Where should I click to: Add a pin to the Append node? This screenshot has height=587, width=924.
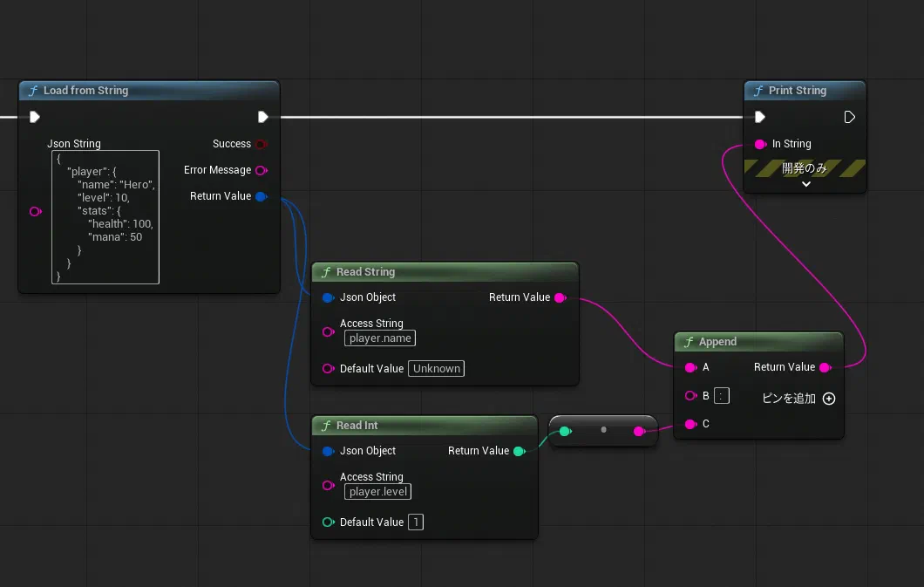pyautogui.click(x=828, y=399)
